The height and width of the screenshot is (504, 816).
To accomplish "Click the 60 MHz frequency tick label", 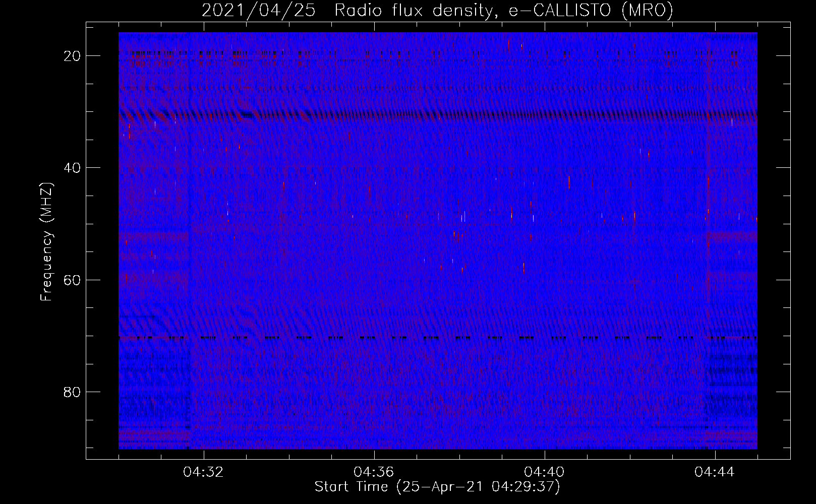I will 72,280.
